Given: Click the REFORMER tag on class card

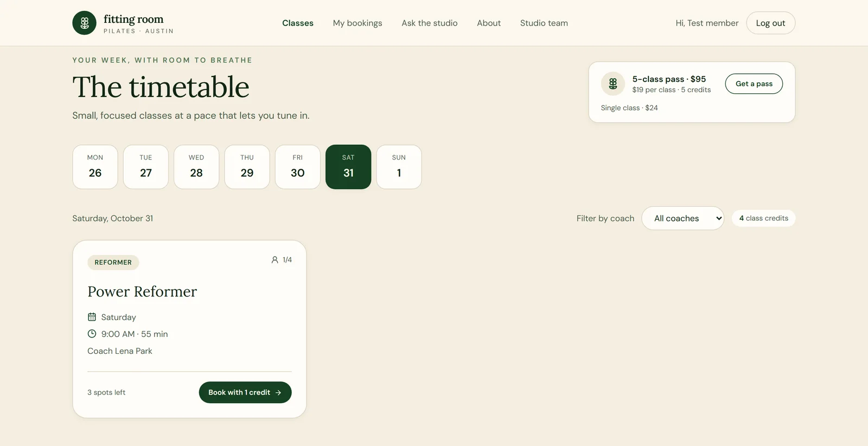Looking at the screenshot, I should 113,262.
